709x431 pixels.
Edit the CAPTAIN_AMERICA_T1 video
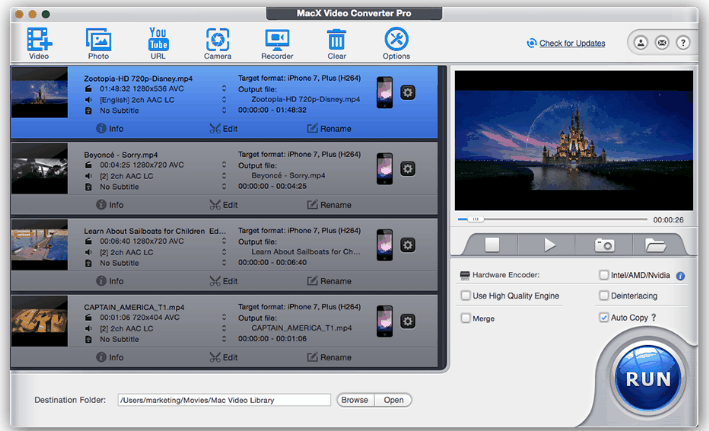tap(223, 357)
